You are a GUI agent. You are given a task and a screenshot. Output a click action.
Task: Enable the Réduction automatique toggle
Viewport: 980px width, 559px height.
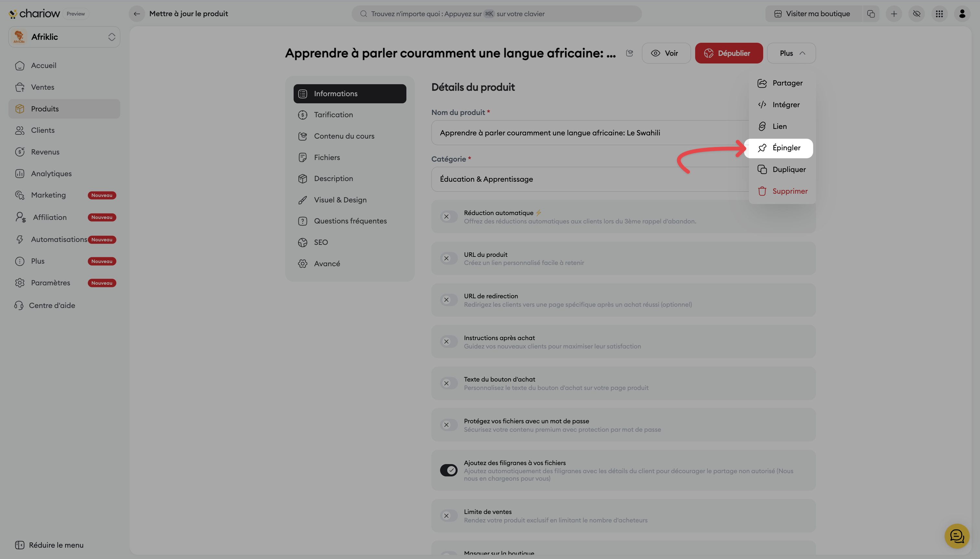(448, 217)
